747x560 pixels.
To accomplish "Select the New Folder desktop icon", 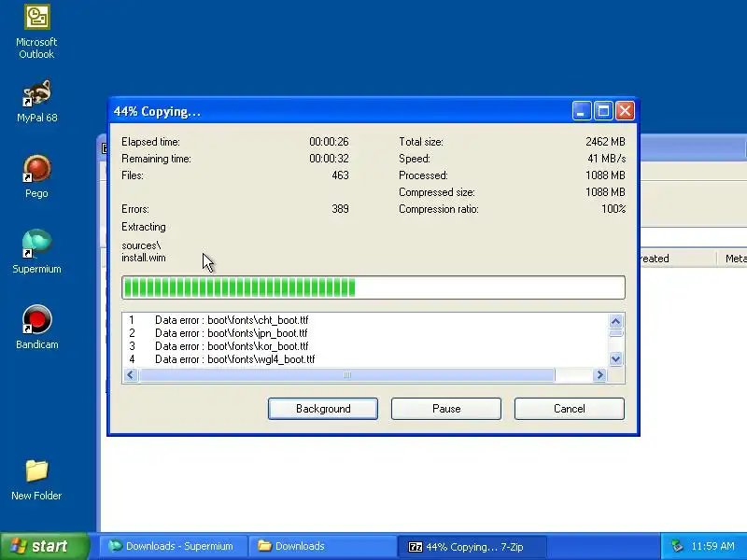I will tap(36, 480).
